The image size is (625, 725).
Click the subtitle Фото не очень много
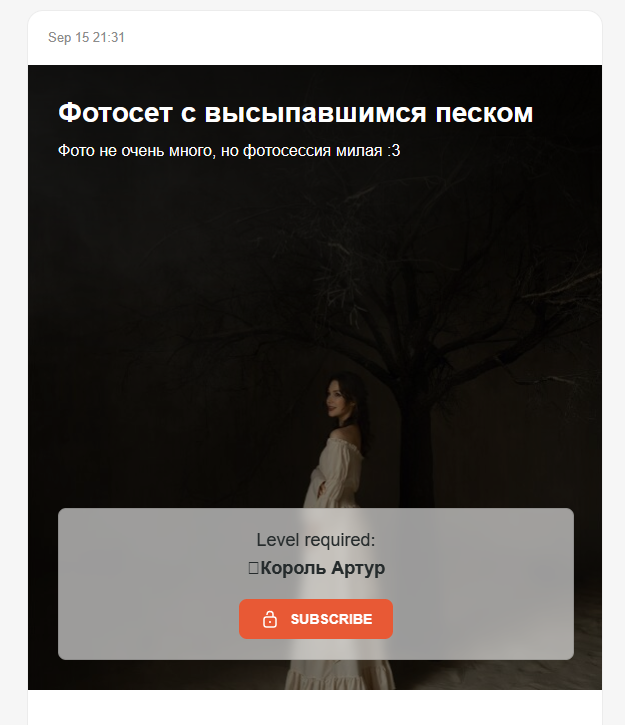coord(229,151)
